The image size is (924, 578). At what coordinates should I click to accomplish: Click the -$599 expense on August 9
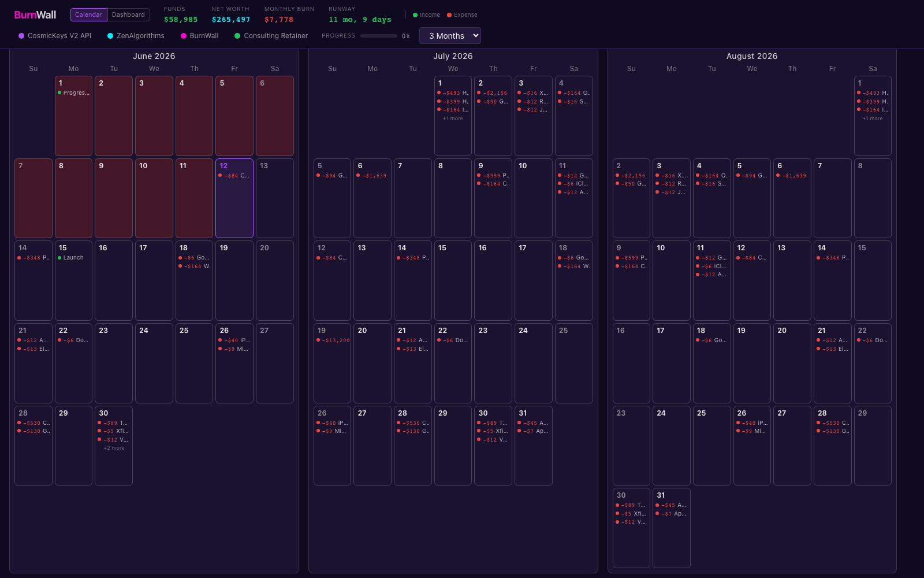(631, 258)
